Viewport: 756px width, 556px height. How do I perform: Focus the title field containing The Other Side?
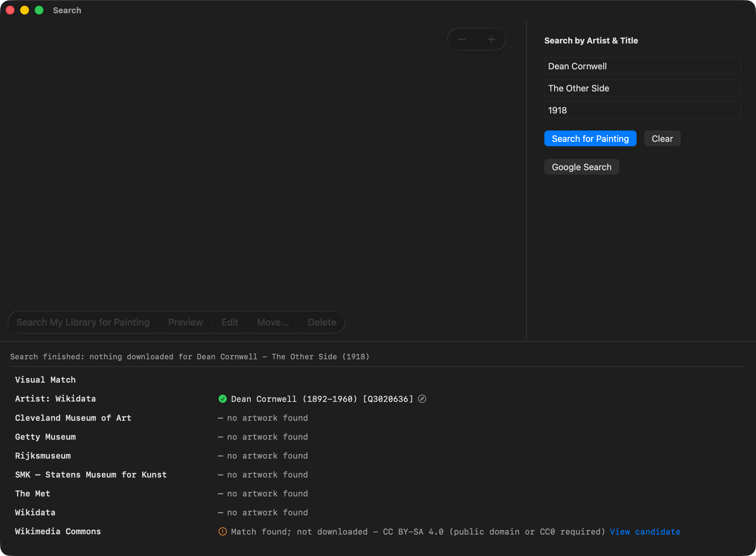point(642,88)
